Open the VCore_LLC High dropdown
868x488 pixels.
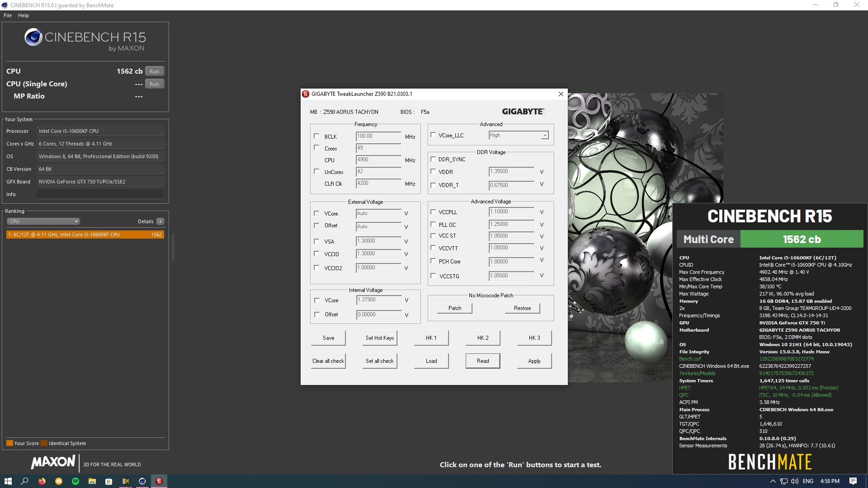point(519,135)
